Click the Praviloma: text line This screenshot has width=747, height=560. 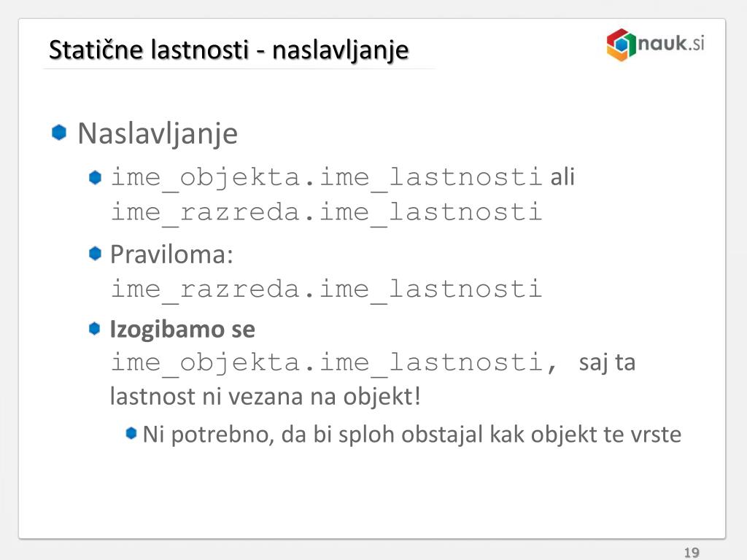(171, 254)
